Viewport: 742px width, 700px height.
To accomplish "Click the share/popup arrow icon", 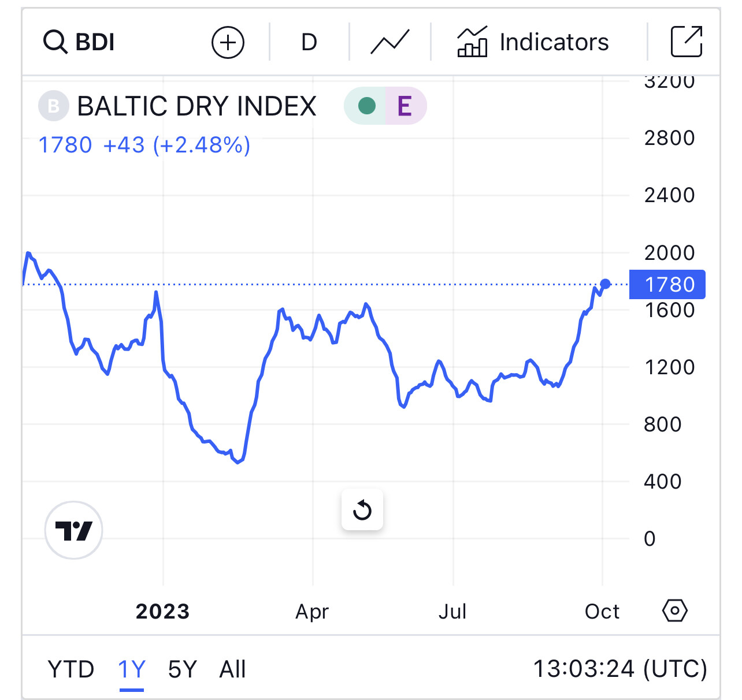I will [x=686, y=42].
